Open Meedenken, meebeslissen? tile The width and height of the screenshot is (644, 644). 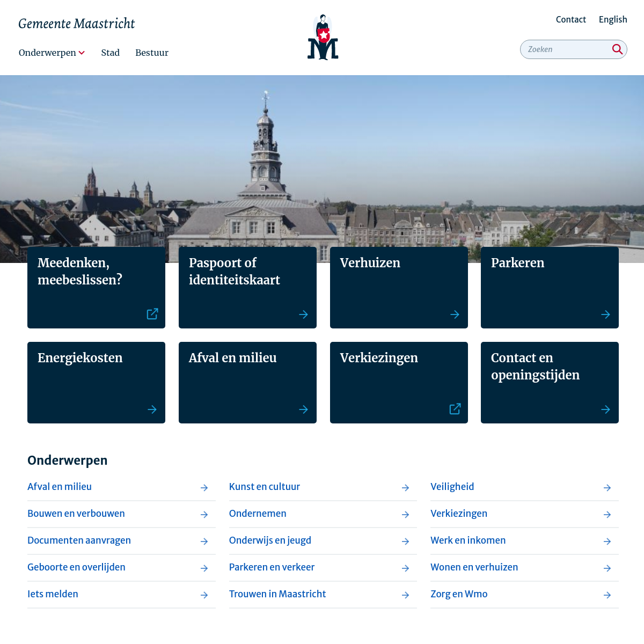(96, 288)
